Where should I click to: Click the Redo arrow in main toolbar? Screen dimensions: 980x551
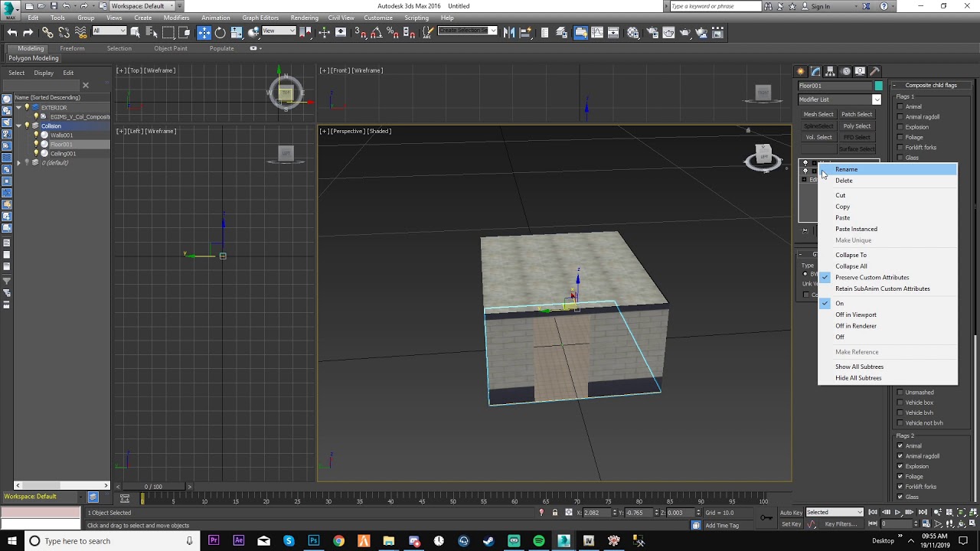[28, 32]
